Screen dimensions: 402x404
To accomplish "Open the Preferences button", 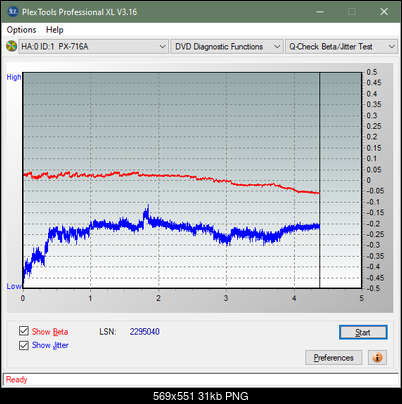I will [334, 358].
